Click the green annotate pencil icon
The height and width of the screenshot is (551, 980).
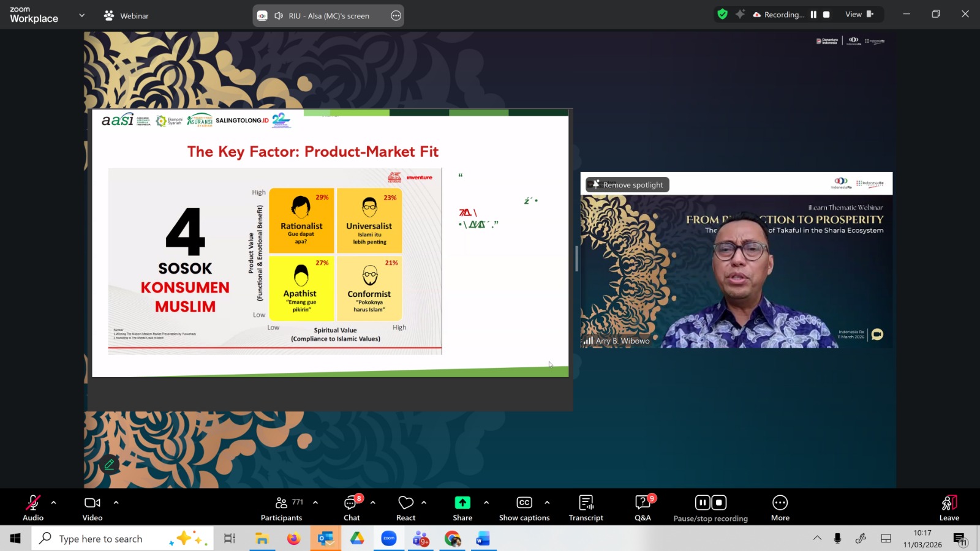pos(109,465)
